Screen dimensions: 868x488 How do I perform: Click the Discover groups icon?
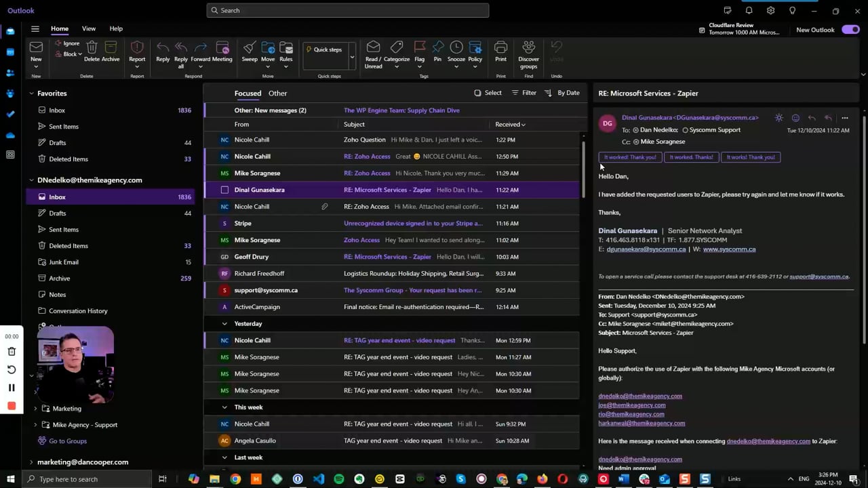point(528,49)
